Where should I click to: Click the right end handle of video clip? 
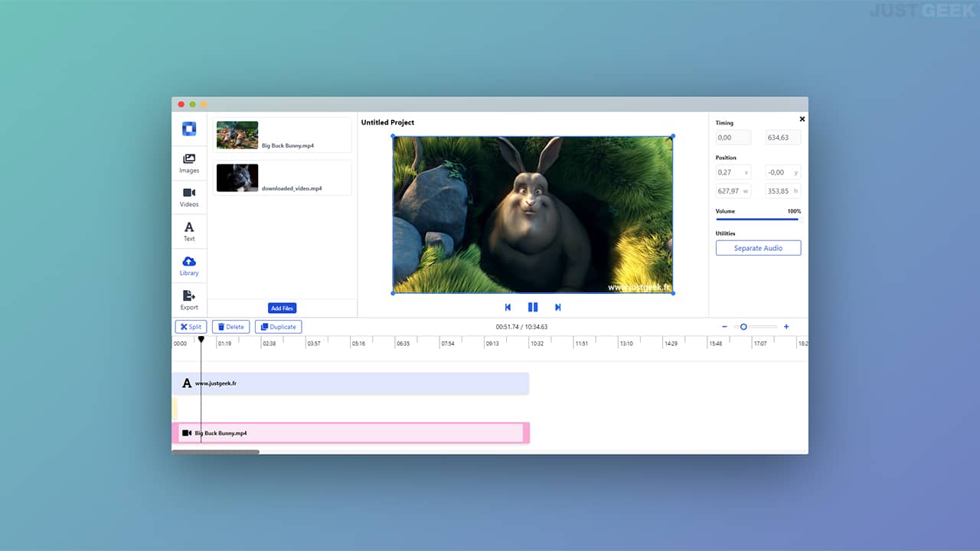[526, 433]
